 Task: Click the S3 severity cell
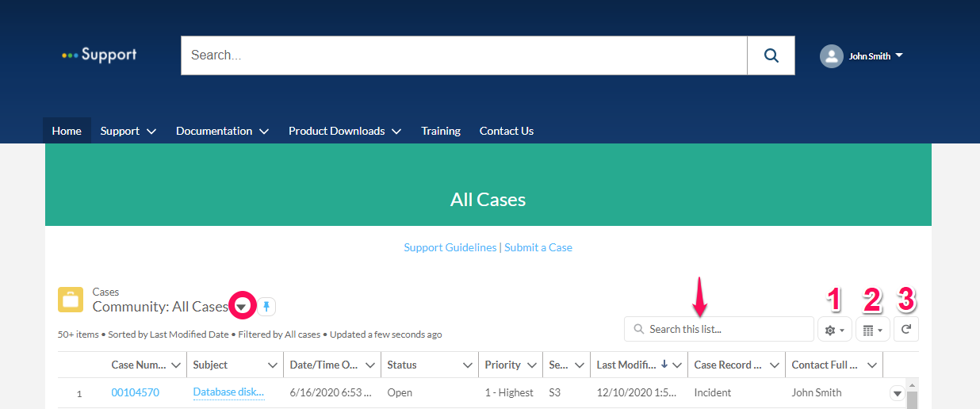(555, 392)
